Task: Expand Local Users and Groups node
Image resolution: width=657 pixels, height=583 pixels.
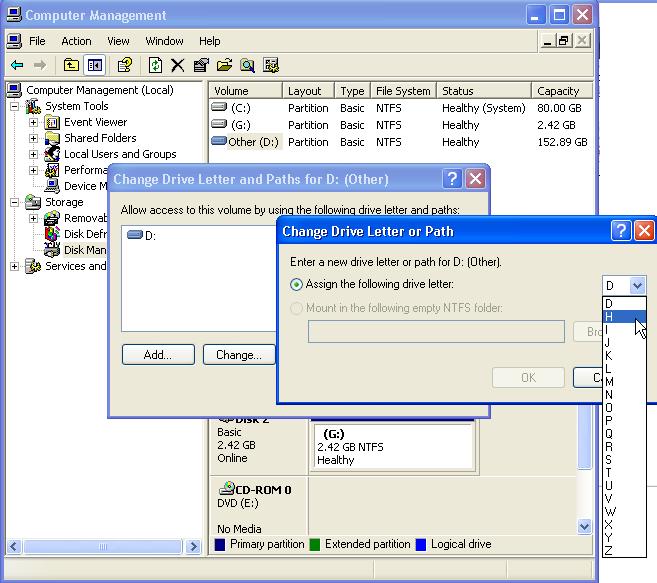Action: point(33,154)
